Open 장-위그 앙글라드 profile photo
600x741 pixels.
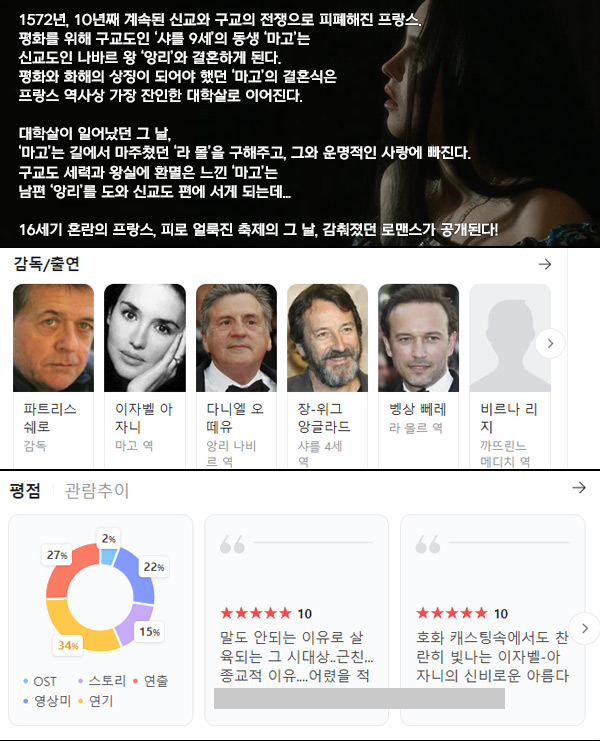[x=327, y=338]
